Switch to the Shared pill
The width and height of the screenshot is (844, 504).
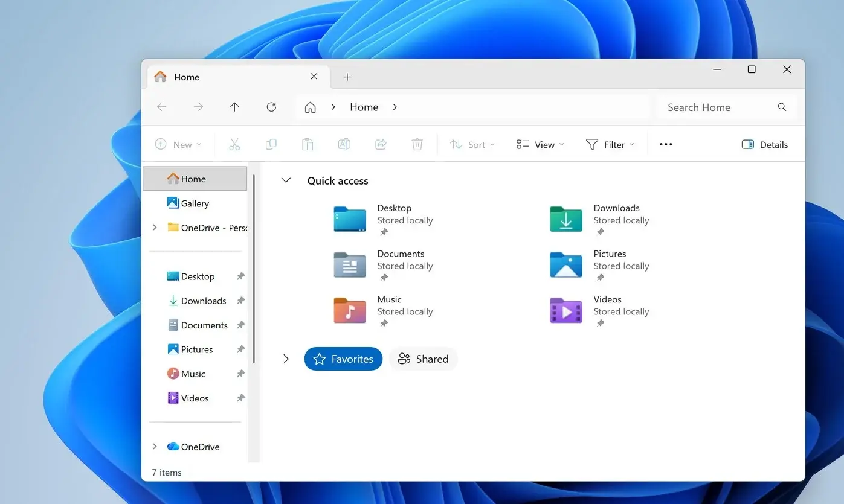point(423,359)
